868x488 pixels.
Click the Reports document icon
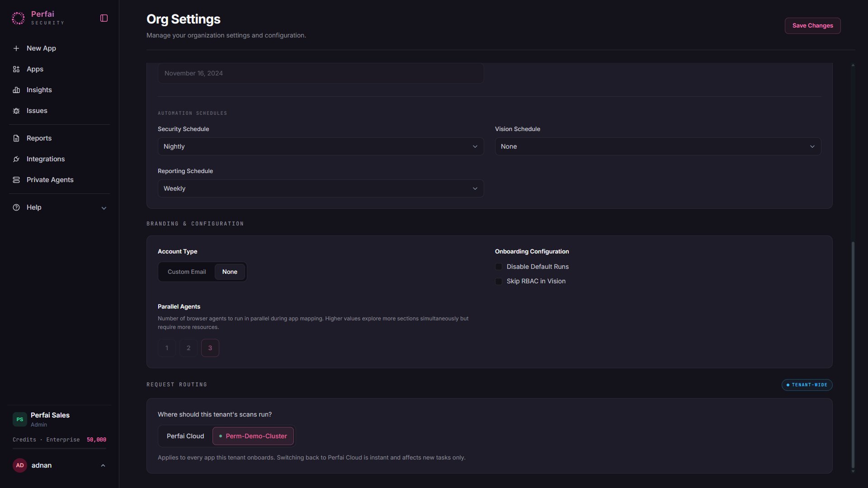[16, 138]
